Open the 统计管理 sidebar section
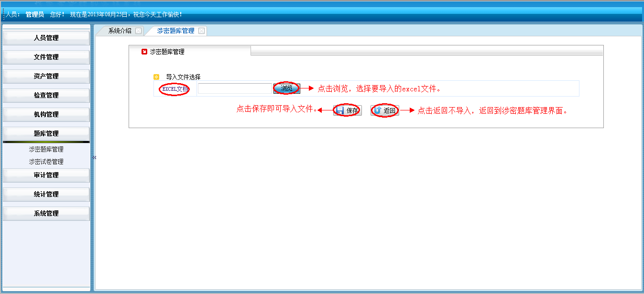 pyautogui.click(x=46, y=195)
